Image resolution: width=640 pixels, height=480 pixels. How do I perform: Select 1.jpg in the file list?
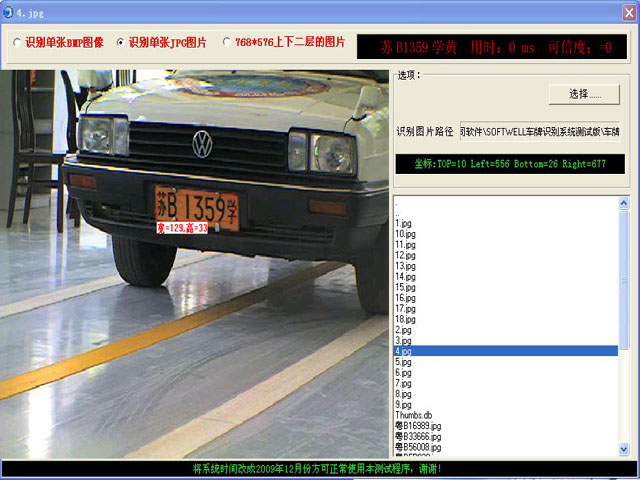tap(403, 223)
